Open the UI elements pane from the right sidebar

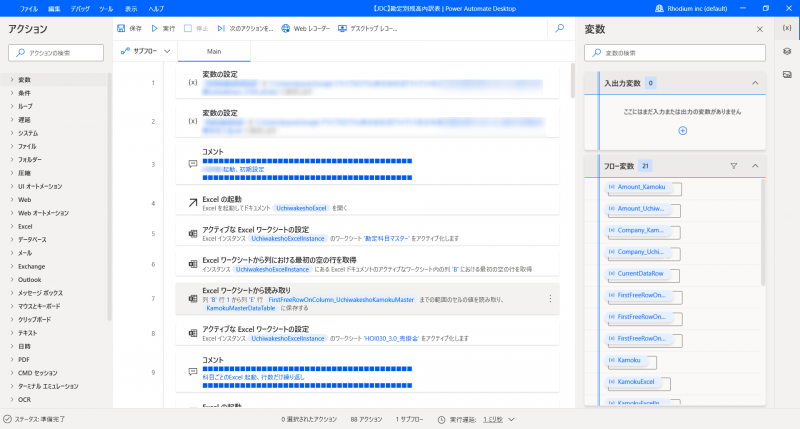point(787,51)
